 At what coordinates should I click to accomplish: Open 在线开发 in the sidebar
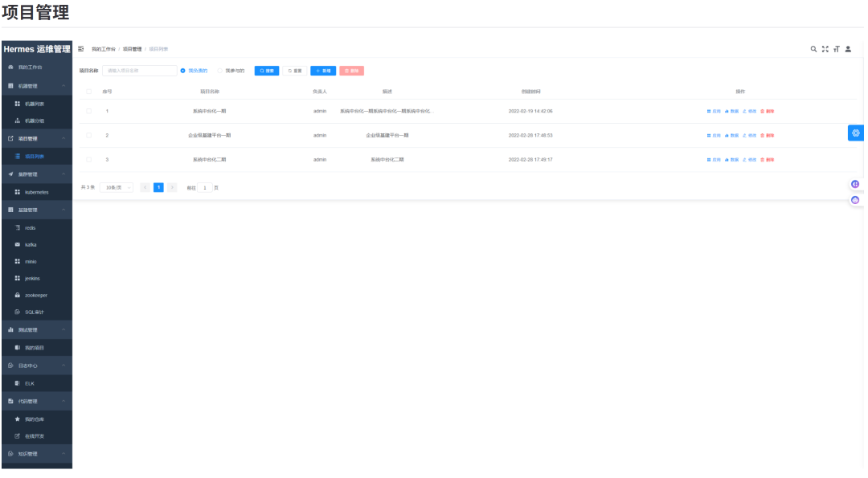click(36, 436)
